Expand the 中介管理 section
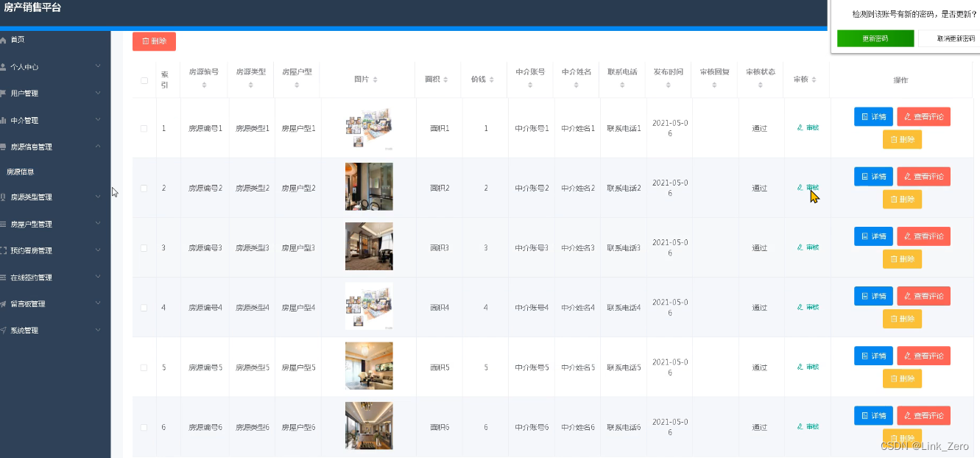Viewport: 980px width, 458px height. point(55,120)
